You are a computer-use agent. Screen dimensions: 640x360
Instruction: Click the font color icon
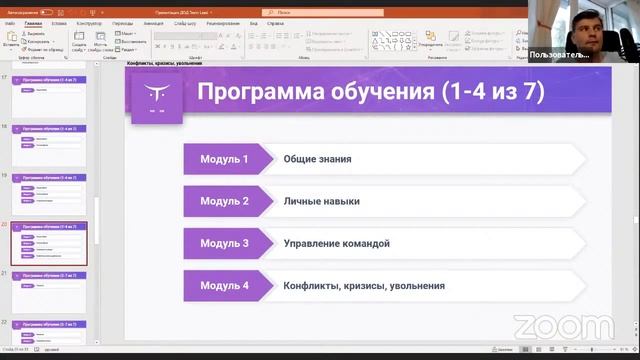coord(234,47)
